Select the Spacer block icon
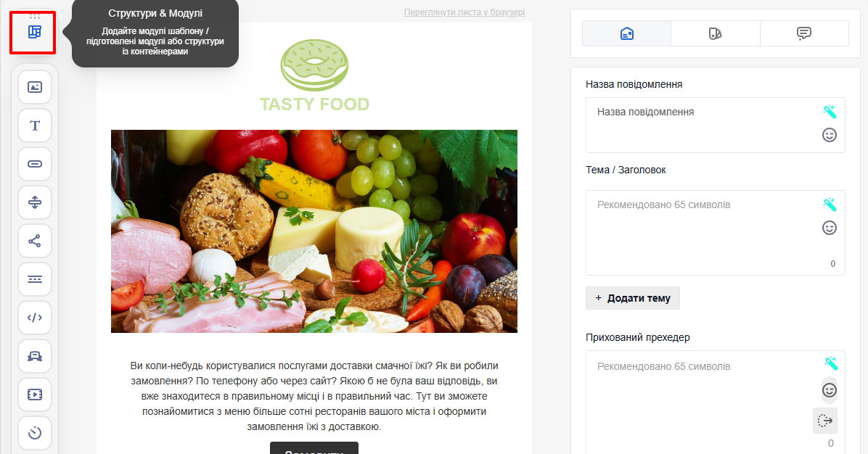The height and width of the screenshot is (454, 868). click(x=35, y=202)
